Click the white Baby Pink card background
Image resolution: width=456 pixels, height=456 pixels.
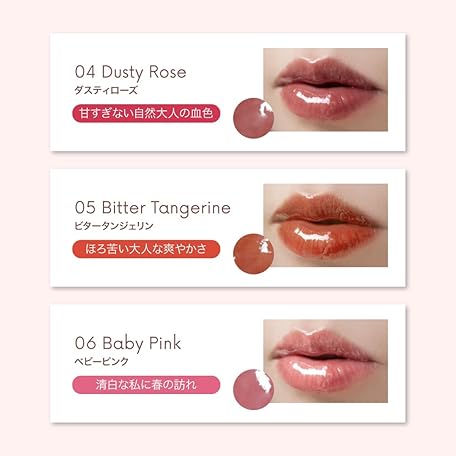(160, 408)
